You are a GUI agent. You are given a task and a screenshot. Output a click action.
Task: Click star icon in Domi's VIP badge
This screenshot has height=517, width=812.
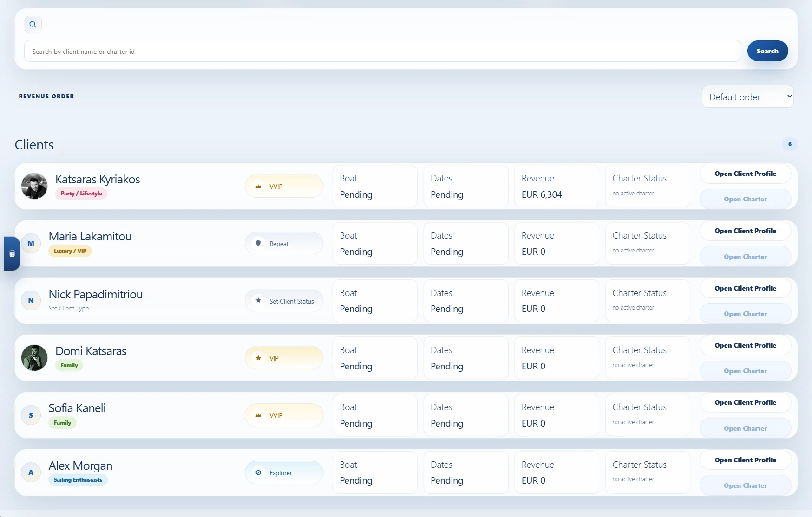[258, 358]
